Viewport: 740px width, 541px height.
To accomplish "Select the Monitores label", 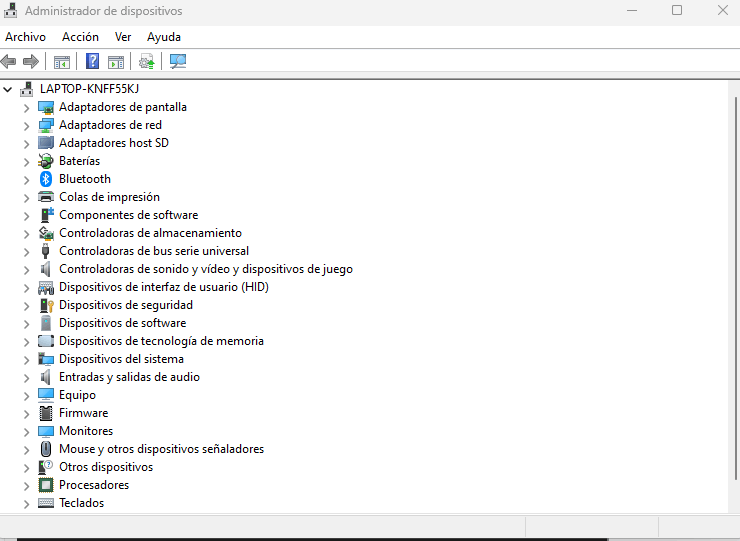I will (x=86, y=431).
